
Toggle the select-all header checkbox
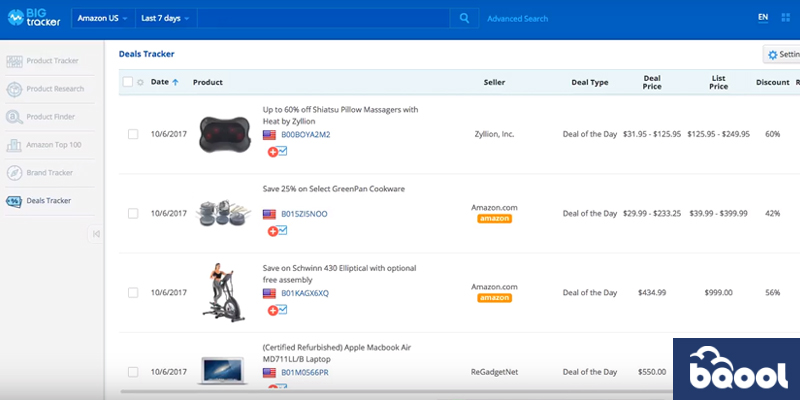[x=128, y=82]
